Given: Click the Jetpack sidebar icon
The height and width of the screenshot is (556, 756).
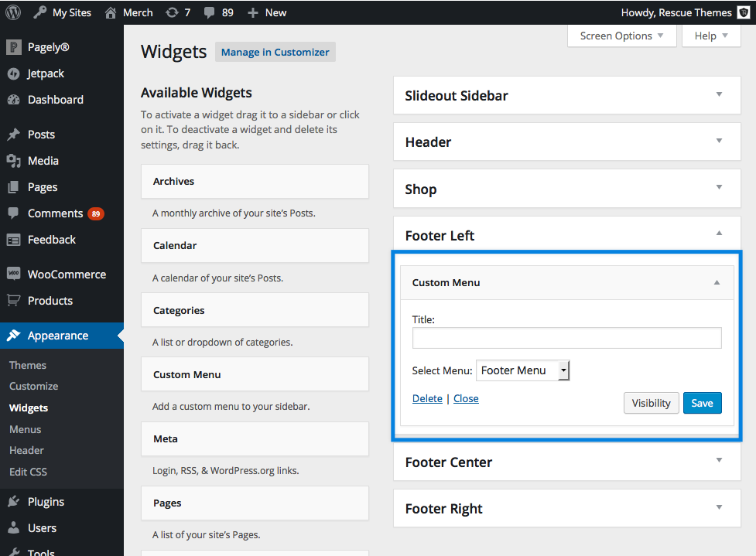Looking at the screenshot, I should click(13, 73).
